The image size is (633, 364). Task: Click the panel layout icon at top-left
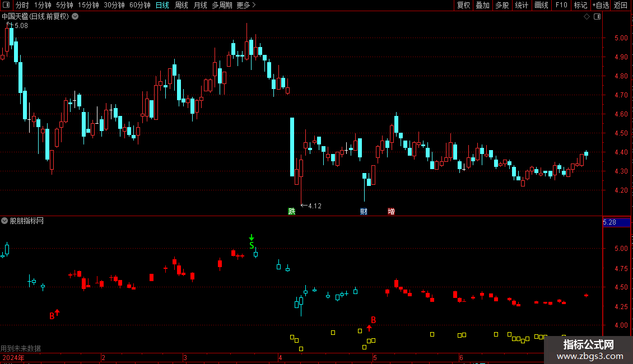[6, 5]
